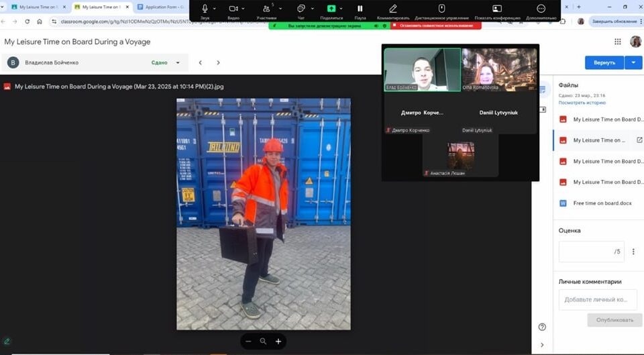Viewport: 644px width, 355px height.
Task: Click the green Поделиться share icon
Action: coord(331,9)
